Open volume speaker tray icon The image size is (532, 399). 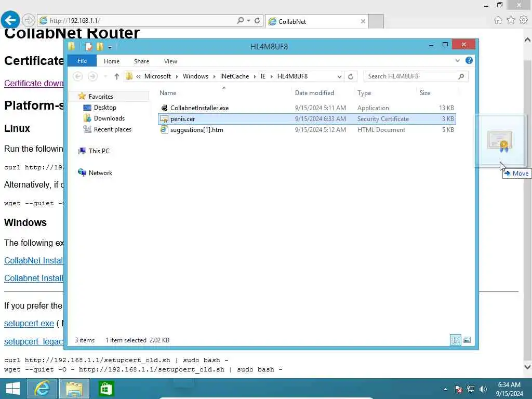click(x=483, y=389)
